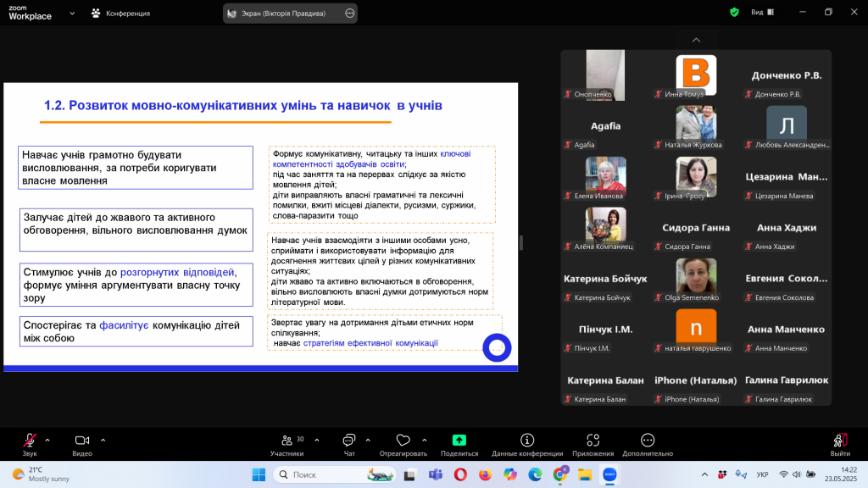Grab the divider handle between share and gallery
This screenshot has height=488, width=868.
(521, 242)
